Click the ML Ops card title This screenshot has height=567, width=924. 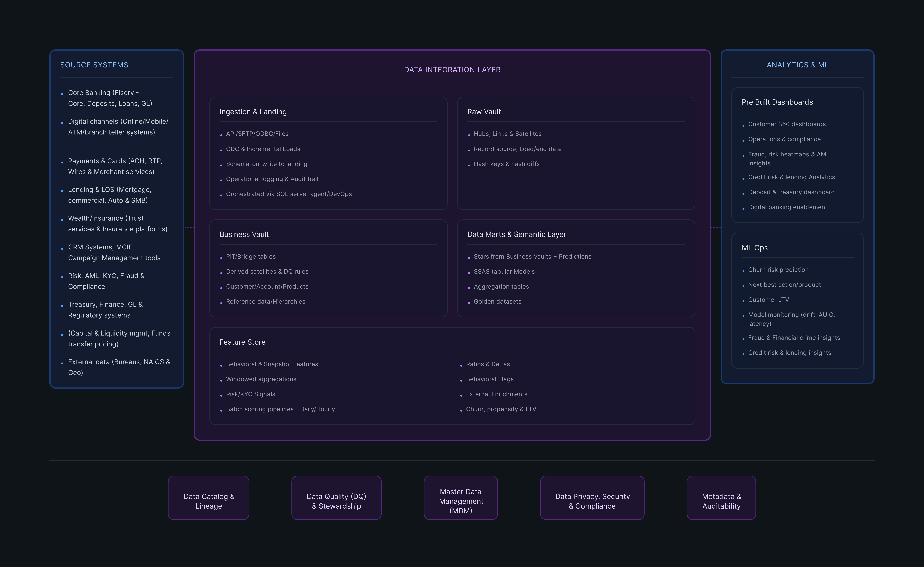tap(754, 248)
